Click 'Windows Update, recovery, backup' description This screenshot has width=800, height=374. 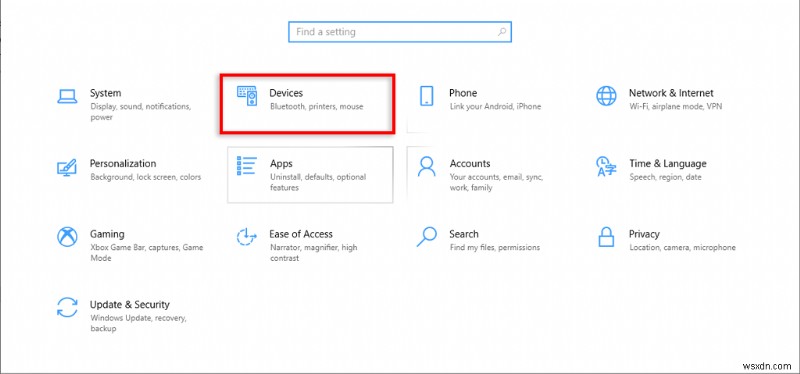coord(138,323)
